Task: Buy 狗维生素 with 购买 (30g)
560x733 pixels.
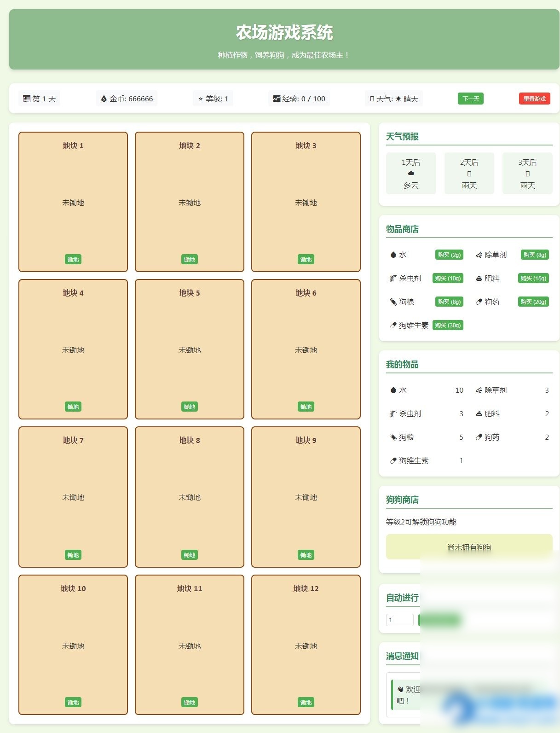Action: click(448, 325)
